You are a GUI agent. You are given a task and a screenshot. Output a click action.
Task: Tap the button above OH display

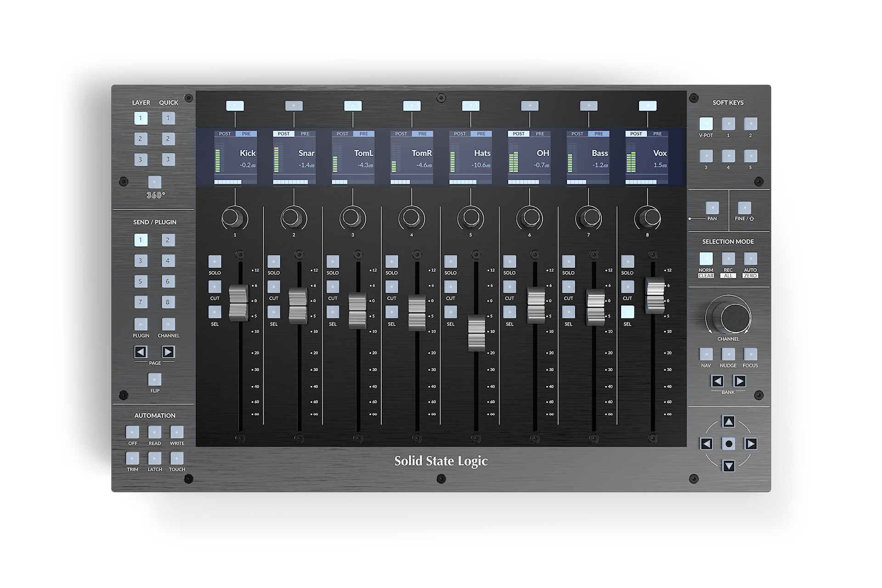tap(530, 106)
